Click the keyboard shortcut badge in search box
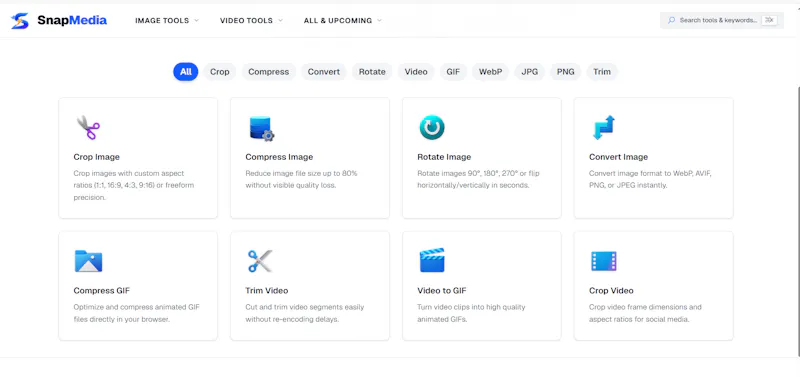The height and width of the screenshot is (377, 800). (x=769, y=20)
